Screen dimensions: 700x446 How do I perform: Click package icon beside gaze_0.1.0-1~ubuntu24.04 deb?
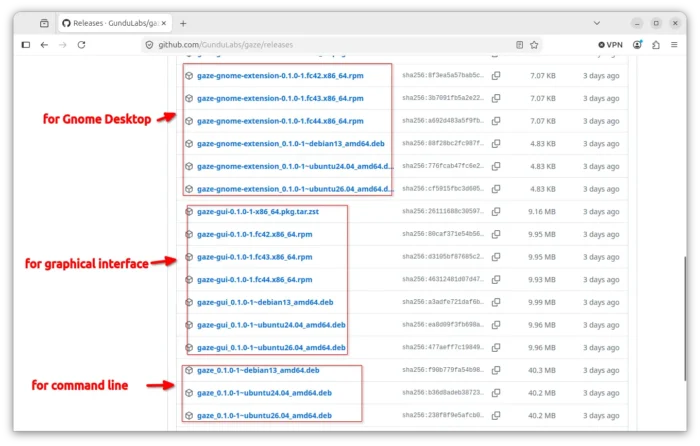[189, 393]
